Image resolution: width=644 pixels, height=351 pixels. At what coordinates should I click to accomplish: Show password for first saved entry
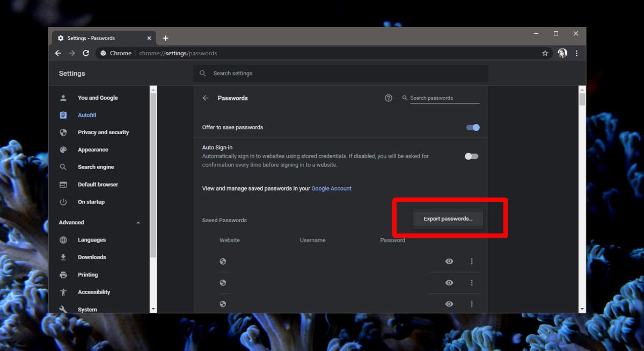pyautogui.click(x=449, y=261)
